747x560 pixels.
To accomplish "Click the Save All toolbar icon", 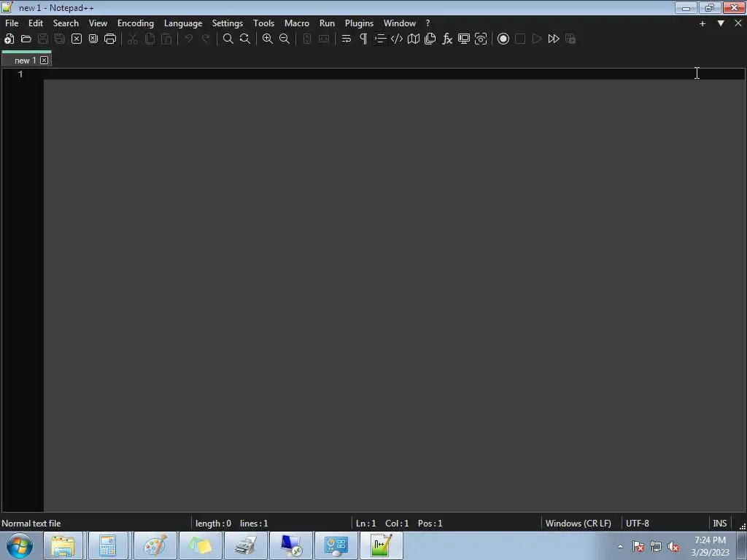I will click(60, 39).
